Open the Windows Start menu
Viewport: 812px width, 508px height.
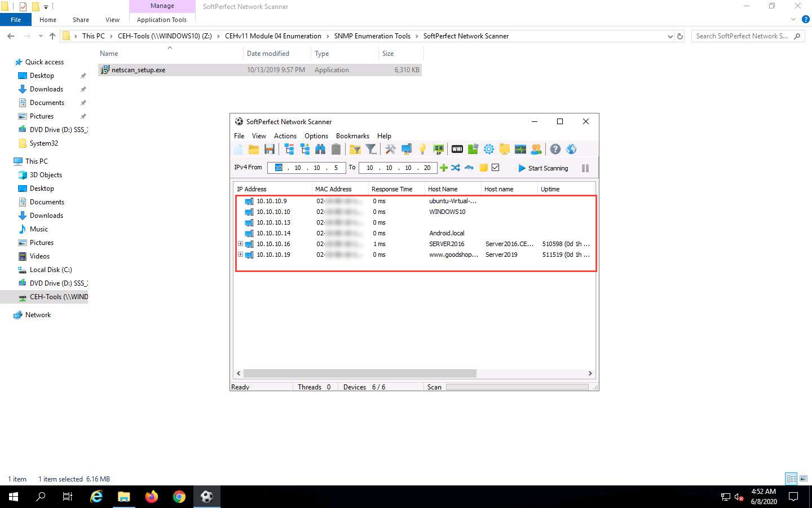14,497
